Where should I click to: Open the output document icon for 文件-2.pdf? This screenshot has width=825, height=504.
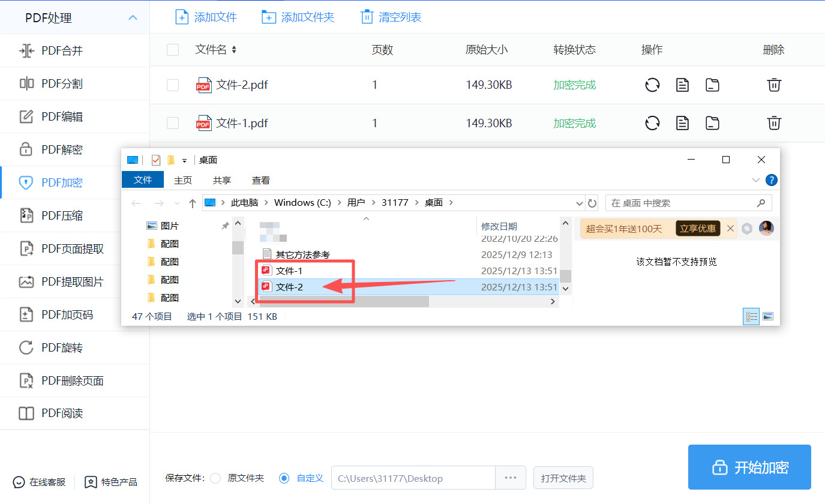682,85
